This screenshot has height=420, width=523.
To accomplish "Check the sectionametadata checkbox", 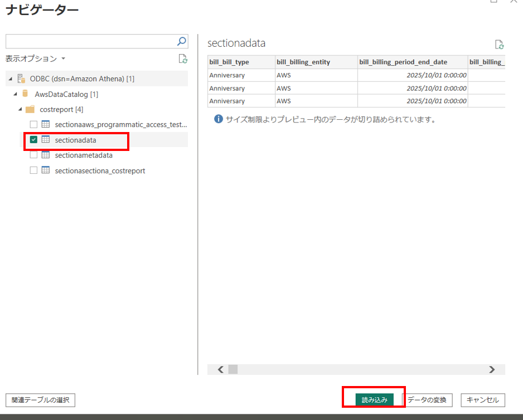I will 33,155.
